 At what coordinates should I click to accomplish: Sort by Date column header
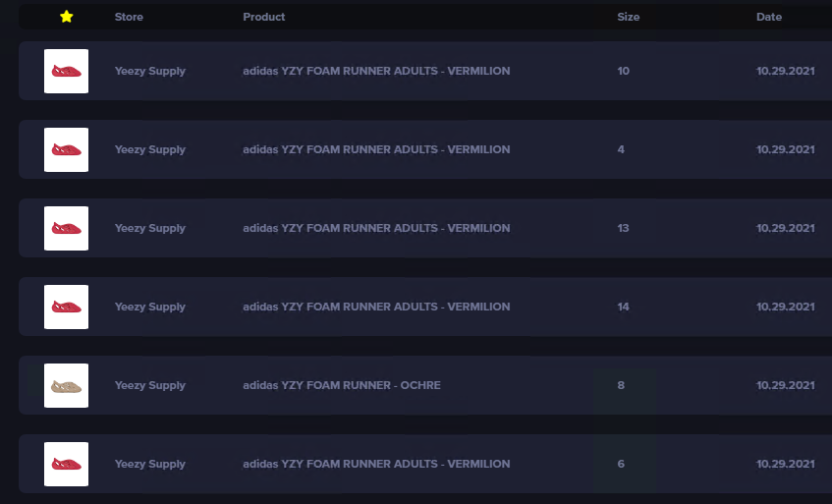point(769,17)
